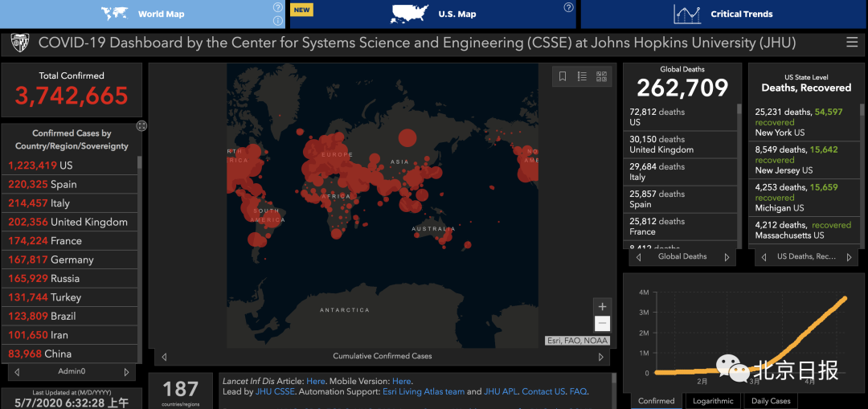Go to next map after Cumulative Confirmed Cases
The width and height of the screenshot is (868, 409).
tap(600, 357)
